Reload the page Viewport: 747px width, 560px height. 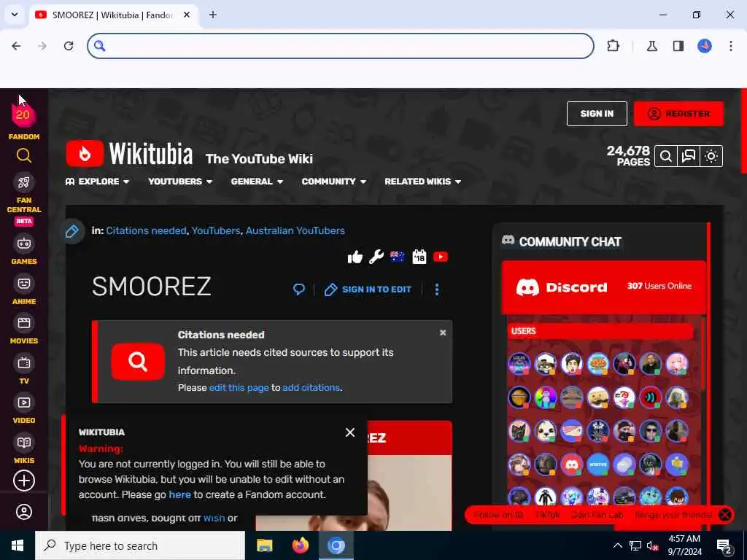[69, 46]
